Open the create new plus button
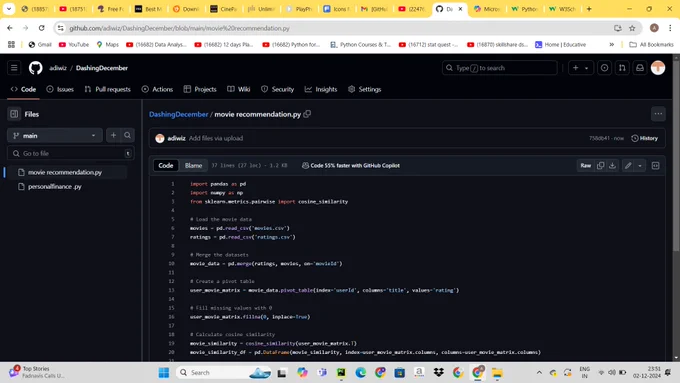The width and height of the screenshot is (680, 383). (x=575, y=68)
